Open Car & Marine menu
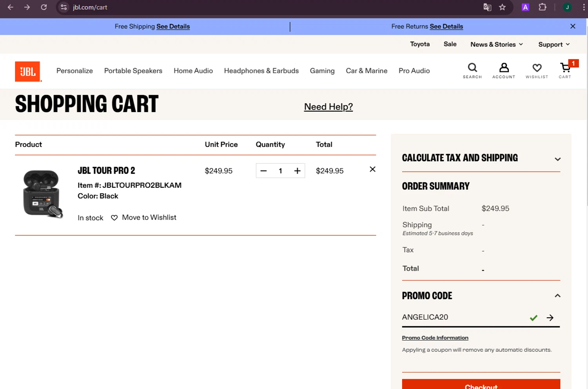This screenshot has height=389, width=588. (x=367, y=71)
